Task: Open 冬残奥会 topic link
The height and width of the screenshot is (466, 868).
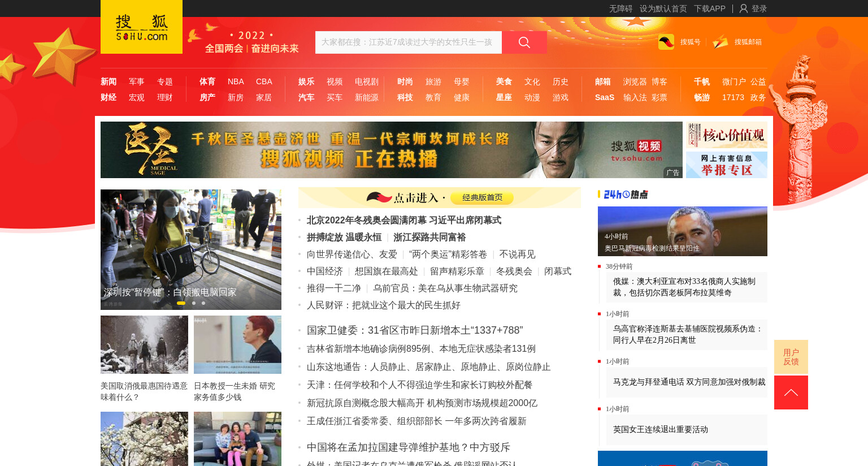Action: tap(514, 271)
